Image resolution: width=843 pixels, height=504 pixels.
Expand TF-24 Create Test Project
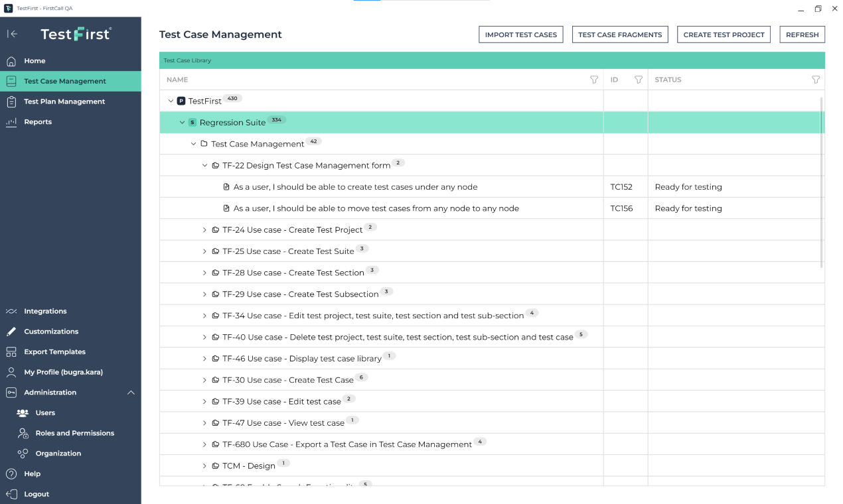204,230
